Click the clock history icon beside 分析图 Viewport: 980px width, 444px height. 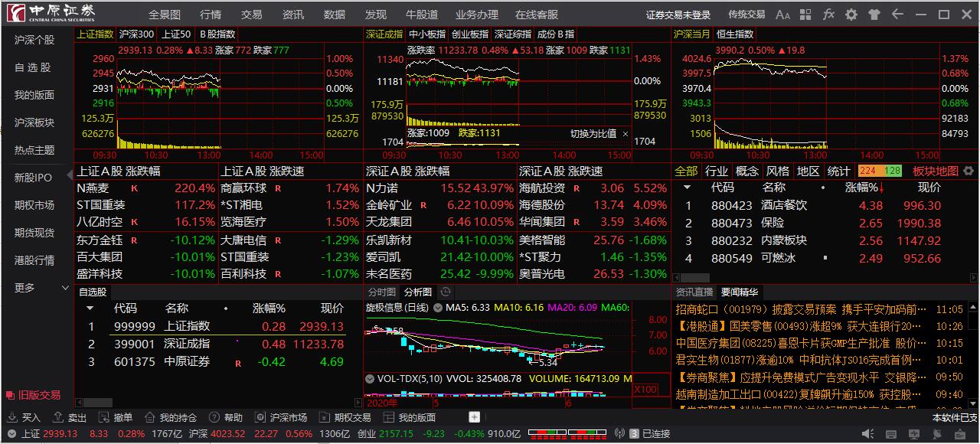pyautogui.click(x=446, y=292)
